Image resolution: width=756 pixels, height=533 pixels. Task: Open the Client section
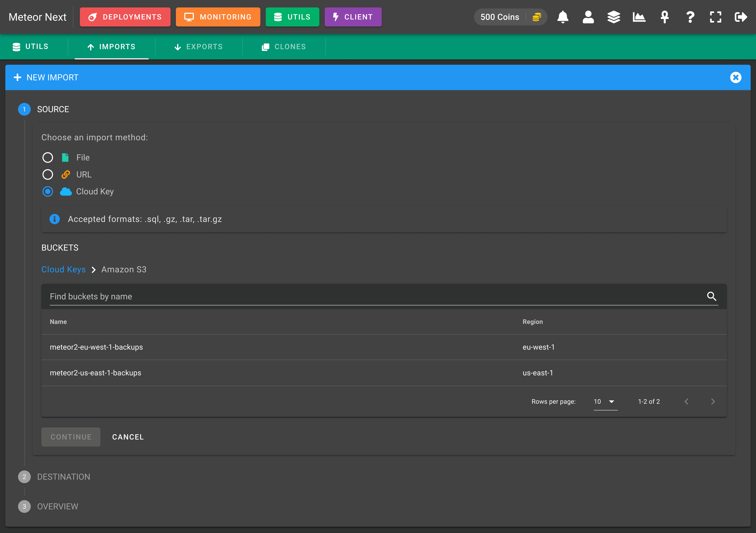point(353,17)
